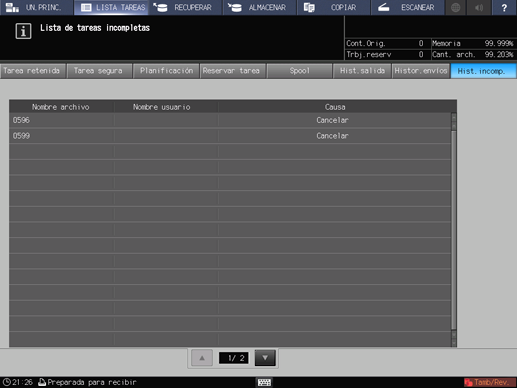This screenshot has height=388, width=517.
Task: Click the Cancelar cause for job 0599
Action: (x=332, y=136)
